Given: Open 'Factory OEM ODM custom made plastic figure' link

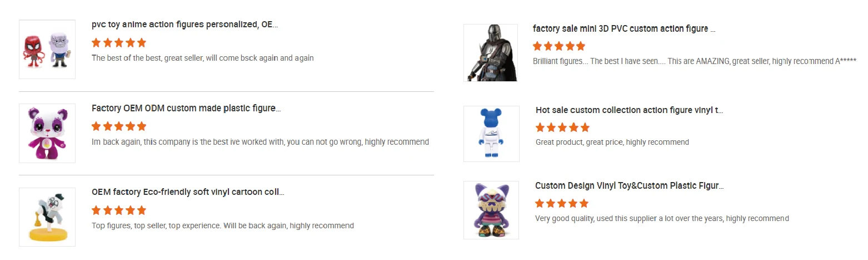Looking at the screenshot, I should (186, 109).
